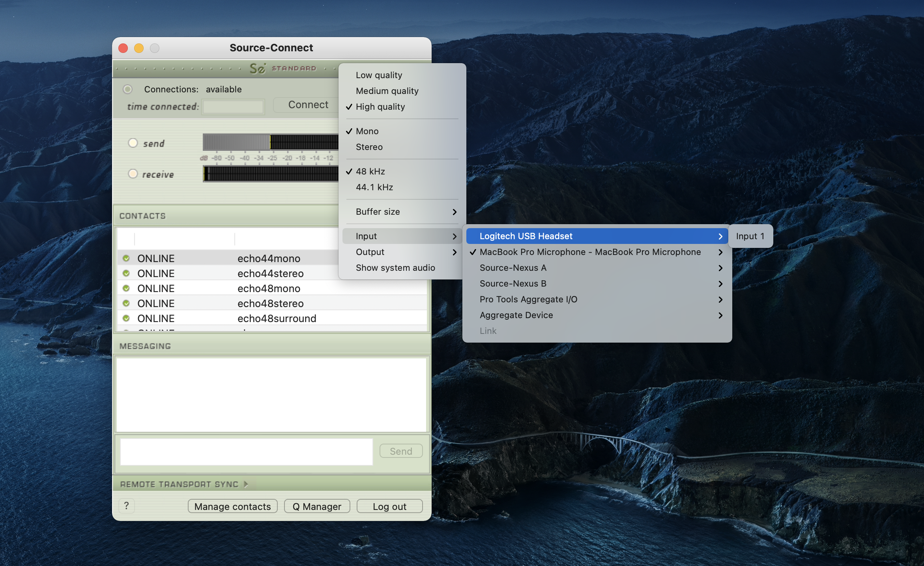The width and height of the screenshot is (924, 566).
Task: Click green status icon beside echo44mono
Action: (126, 258)
